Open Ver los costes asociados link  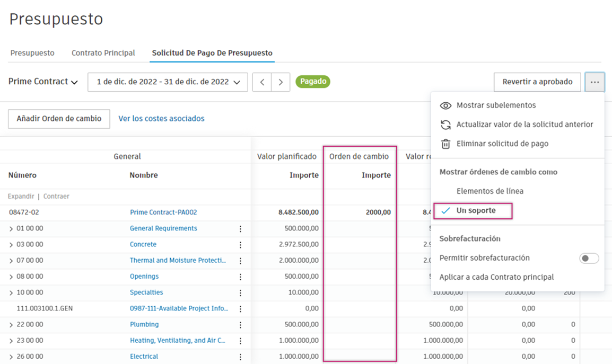(x=161, y=119)
